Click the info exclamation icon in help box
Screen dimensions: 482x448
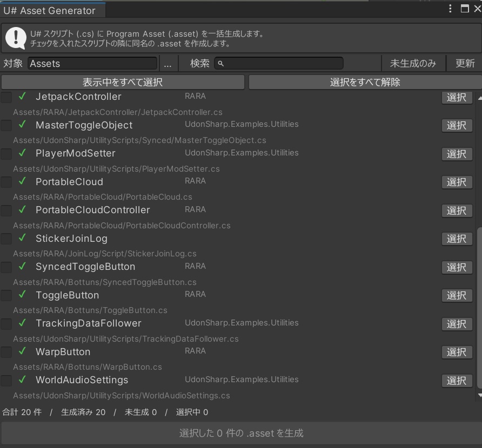(16, 38)
